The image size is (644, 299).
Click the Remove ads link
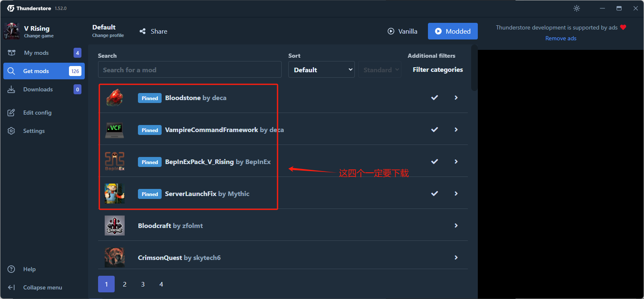tap(561, 38)
